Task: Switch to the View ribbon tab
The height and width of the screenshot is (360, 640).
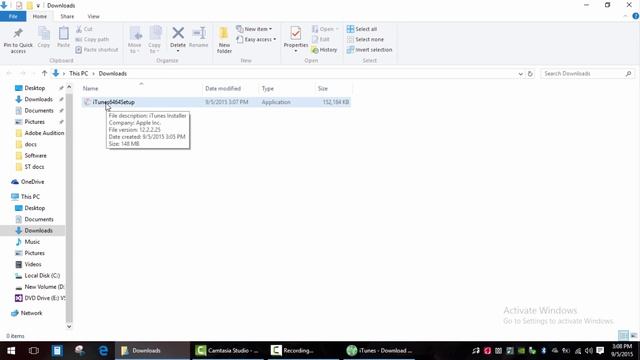Action: click(x=93, y=16)
